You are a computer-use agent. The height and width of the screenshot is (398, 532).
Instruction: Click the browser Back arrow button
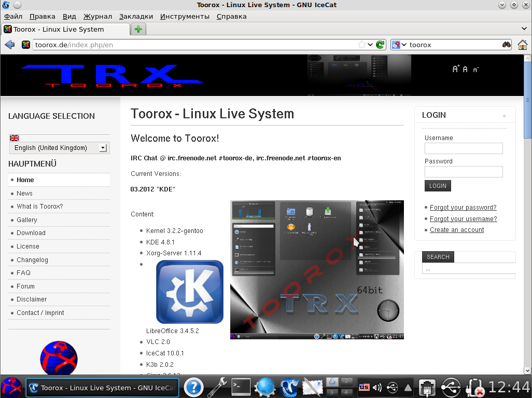[x=9, y=45]
